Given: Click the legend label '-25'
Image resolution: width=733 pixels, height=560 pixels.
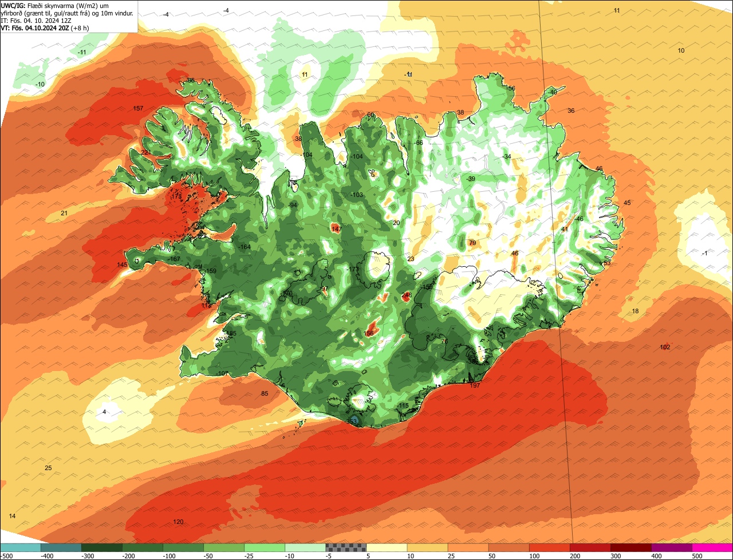Looking at the screenshot, I should point(249,556).
